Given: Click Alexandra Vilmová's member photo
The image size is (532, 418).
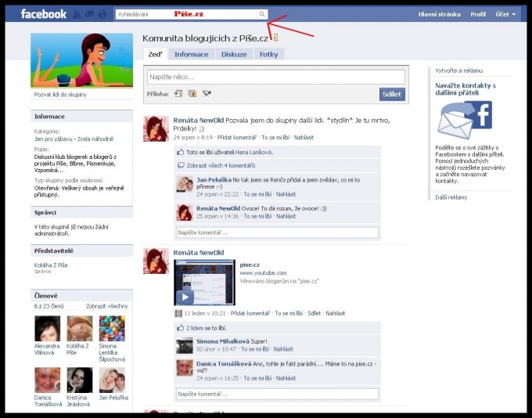Looking at the screenshot, I should (x=47, y=328).
